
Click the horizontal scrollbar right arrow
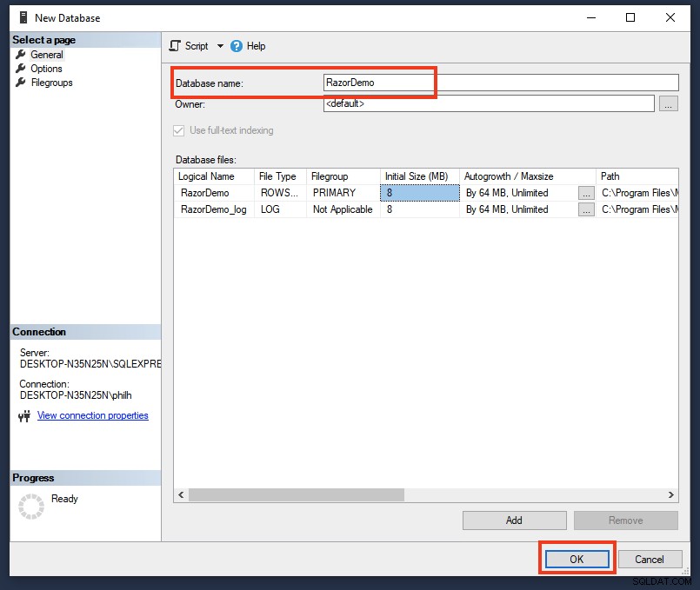(x=671, y=494)
